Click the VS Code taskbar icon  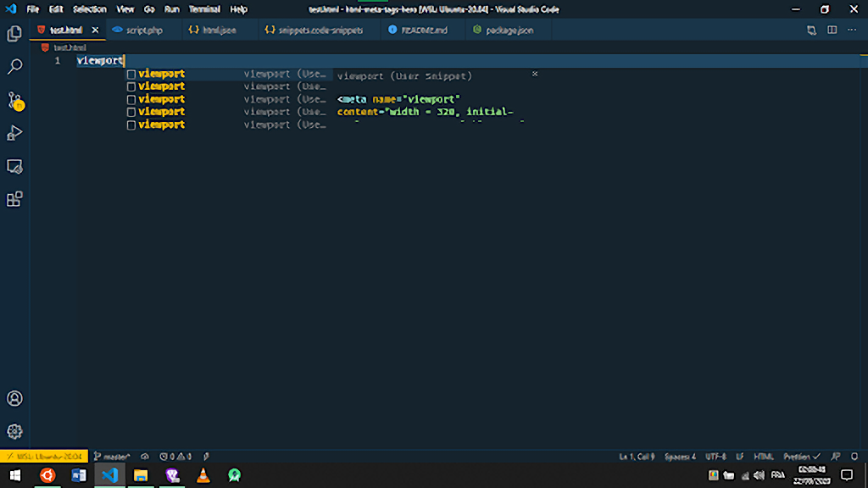tap(109, 475)
